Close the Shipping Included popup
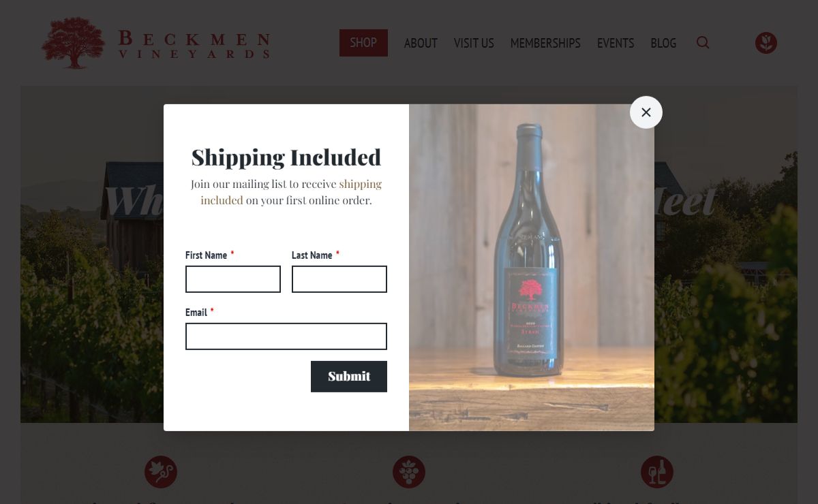Viewport: 818px width, 504px height. [646, 112]
